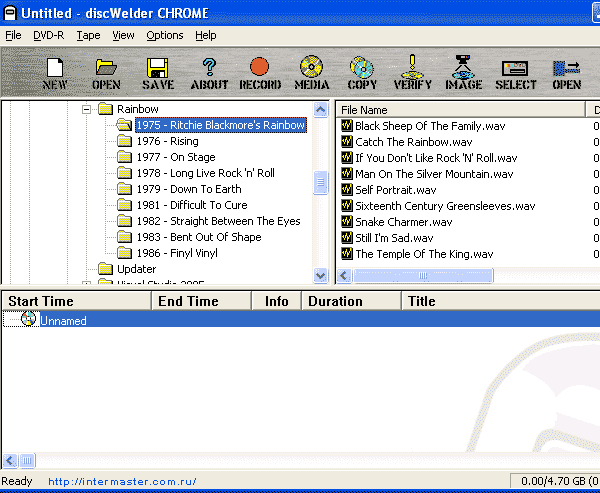Viewport: 600px width, 493px height.
Task: Click the Start Time column header
Action: point(77,301)
